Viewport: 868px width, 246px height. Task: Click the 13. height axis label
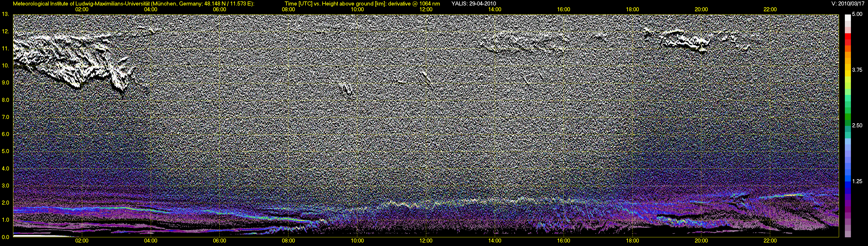(5, 14)
